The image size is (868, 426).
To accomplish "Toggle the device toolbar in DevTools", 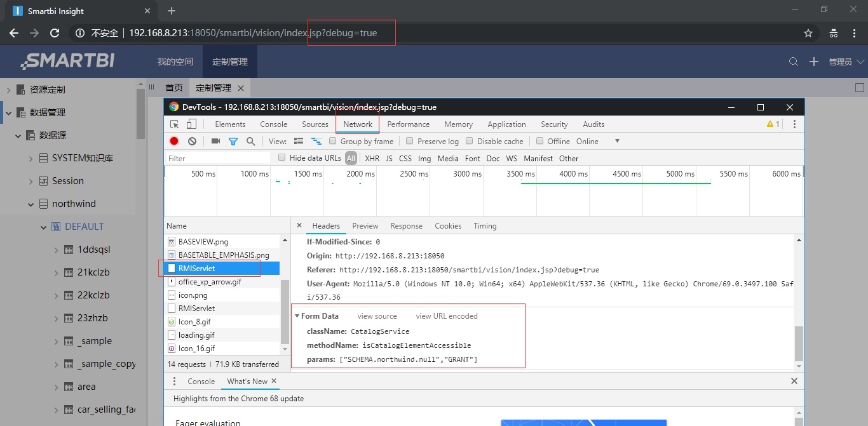I will pyautogui.click(x=191, y=124).
